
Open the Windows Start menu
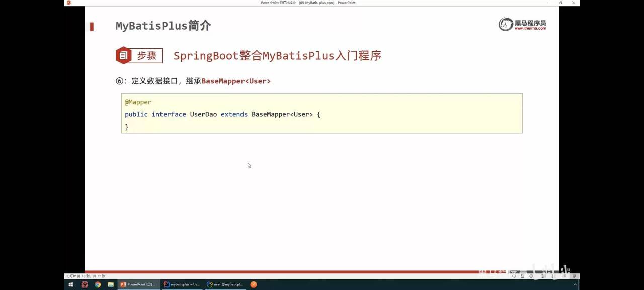pyautogui.click(x=70, y=284)
